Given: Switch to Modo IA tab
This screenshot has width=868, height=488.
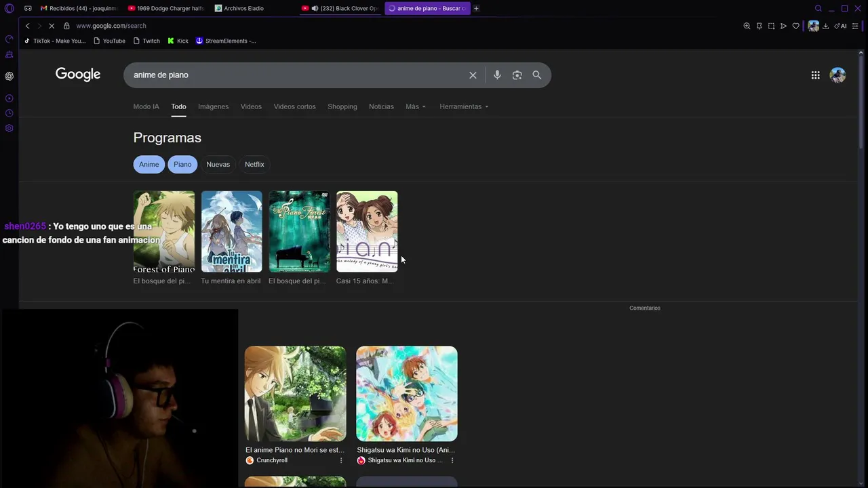Looking at the screenshot, I should point(146,106).
